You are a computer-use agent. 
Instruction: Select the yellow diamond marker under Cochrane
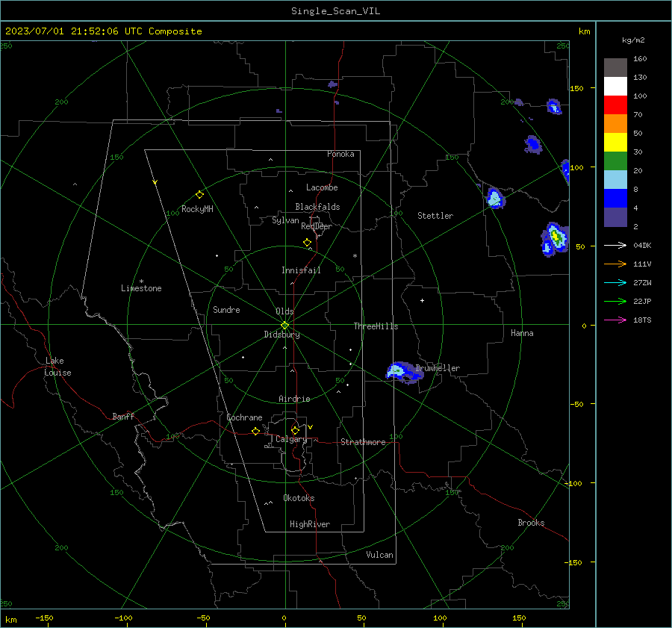[255, 432]
